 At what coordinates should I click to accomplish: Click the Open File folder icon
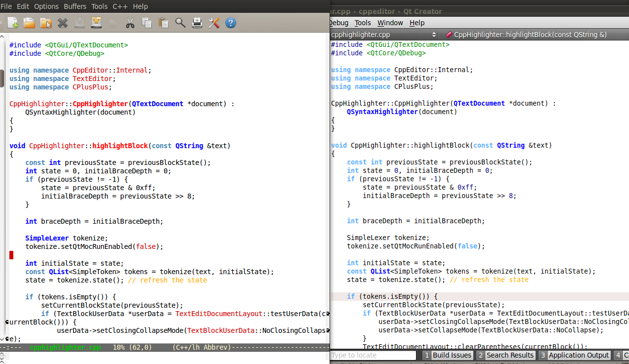click(30, 23)
